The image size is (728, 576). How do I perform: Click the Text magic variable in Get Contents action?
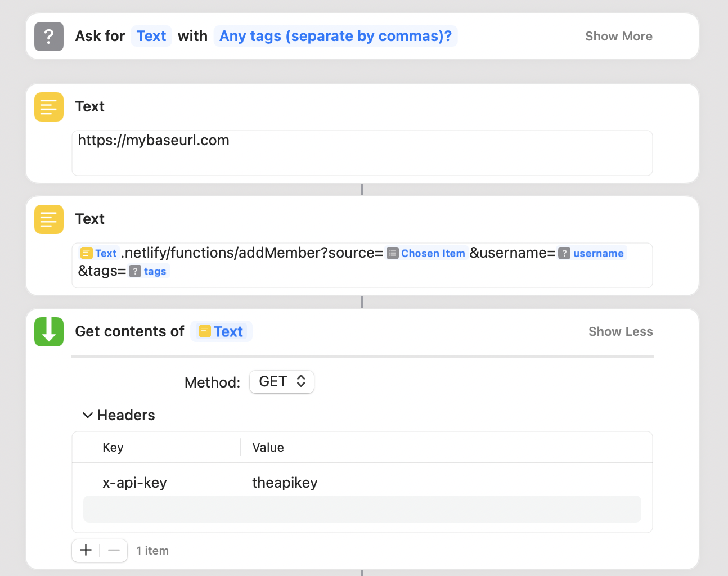pyautogui.click(x=221, y=331)
